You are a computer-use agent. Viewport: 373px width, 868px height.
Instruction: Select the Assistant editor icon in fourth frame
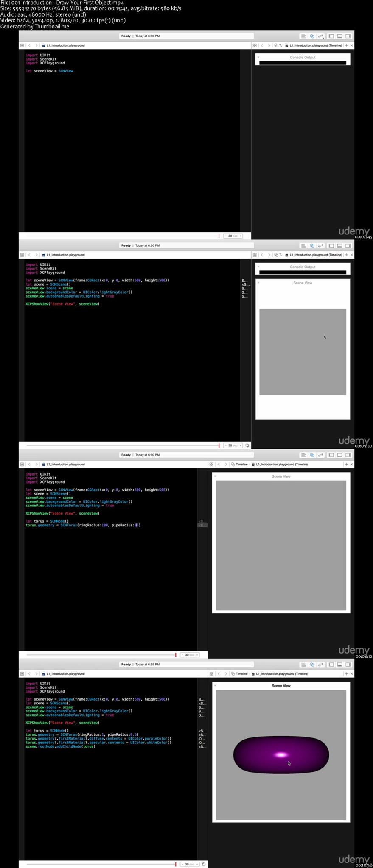coord(312,665)
